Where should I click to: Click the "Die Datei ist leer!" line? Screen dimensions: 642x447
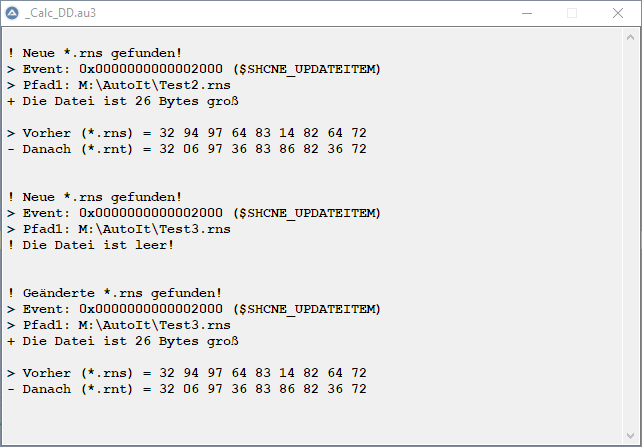tap(90, 245)
